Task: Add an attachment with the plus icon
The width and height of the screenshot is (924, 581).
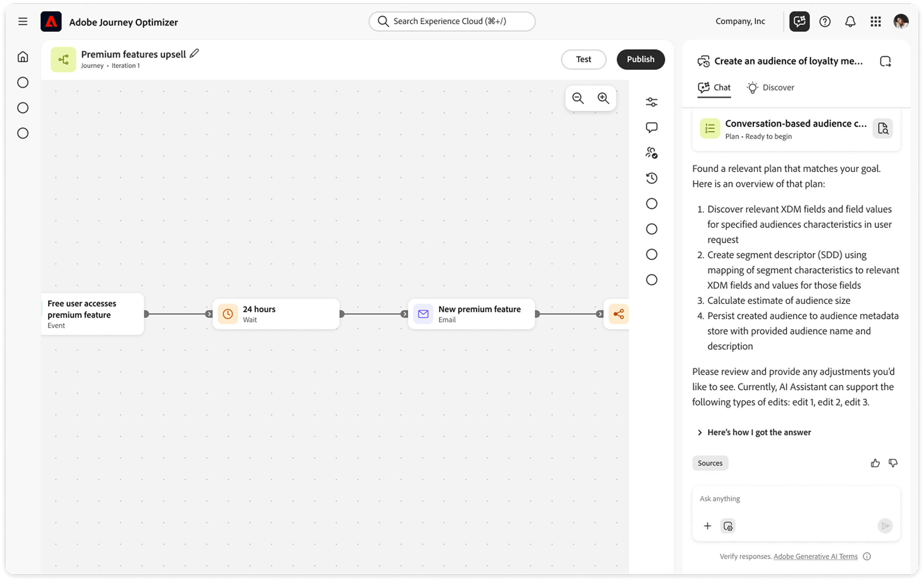Action: pyautogui.click(x=707, y=526)
